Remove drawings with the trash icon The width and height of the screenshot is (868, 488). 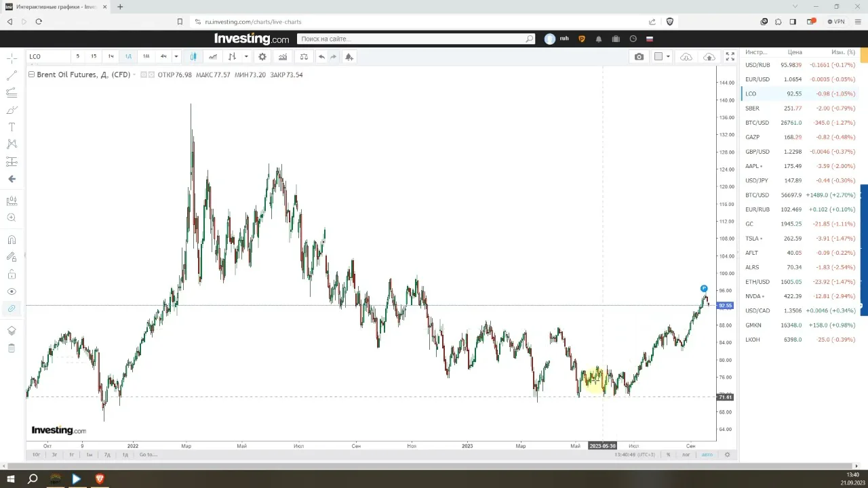pos(12,348)
